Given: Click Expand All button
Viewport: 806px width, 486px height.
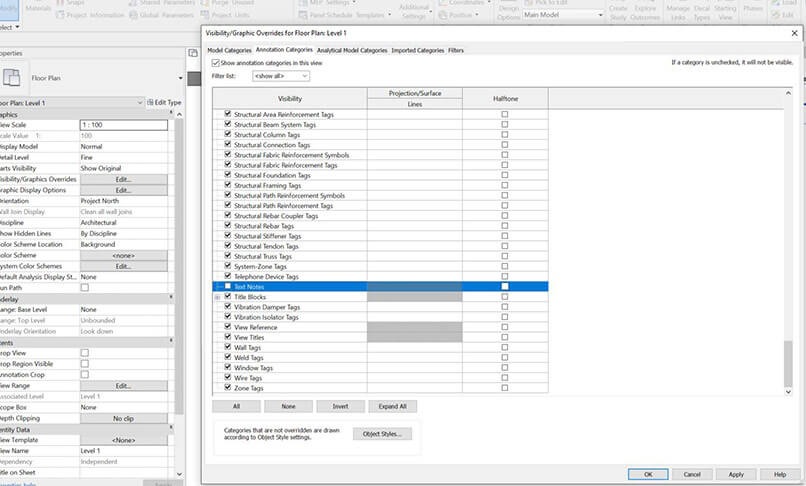Looking at the screenshot, I should point(392,406).
